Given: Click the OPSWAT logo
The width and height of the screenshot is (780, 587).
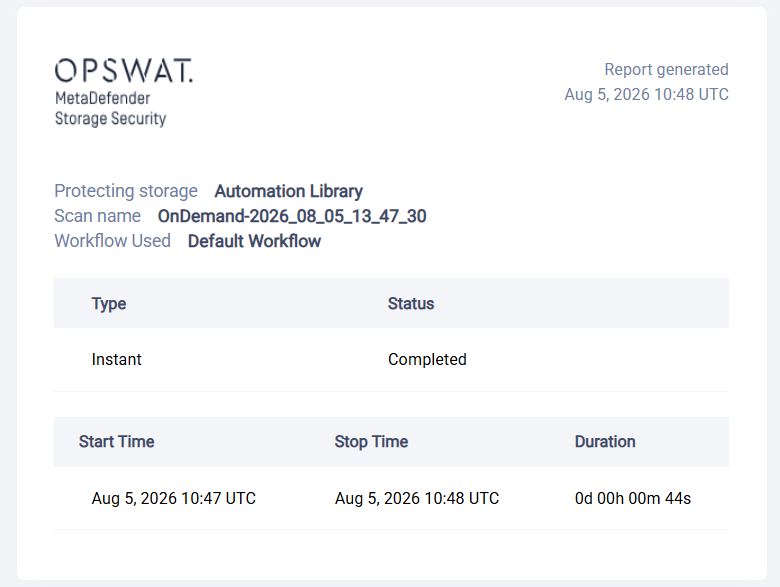Looking at the screenshot, I should (124, 71).
